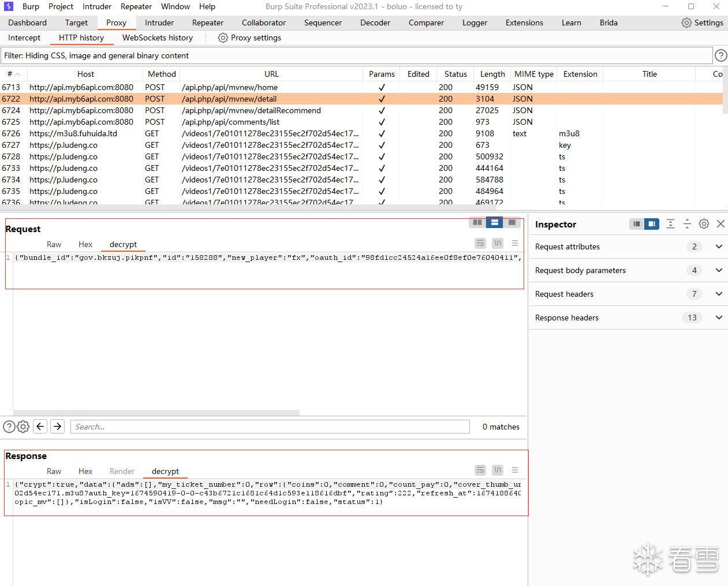Open the Sequencer tab
This screenshot has height=586, width=728.
tap(323, 23)
